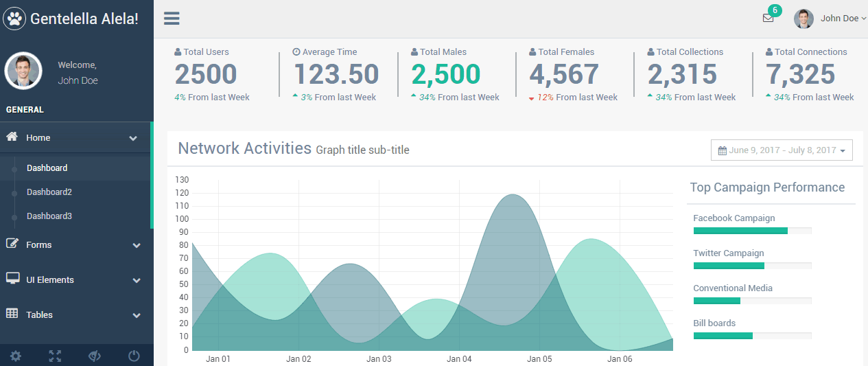Click John Doe's sidebar profile picture
The height and width of the screenshot is (366, 868).
(x=23, y=71)
